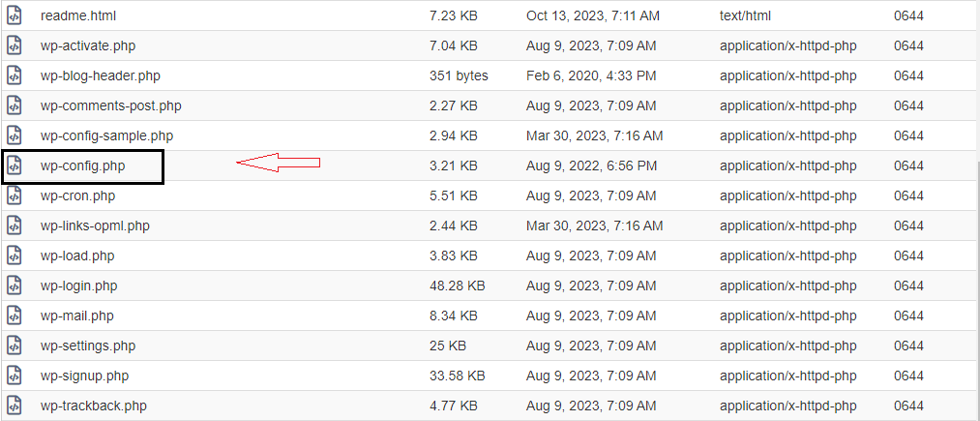Click the 0644 permissions of wp-config.php
980x421 pixels.
(908, 165)
